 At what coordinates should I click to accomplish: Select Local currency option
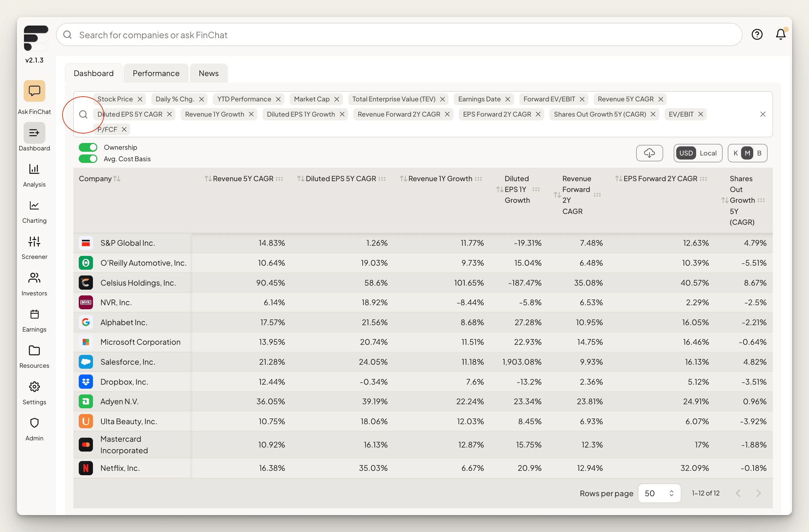click(x=708, y=153)
